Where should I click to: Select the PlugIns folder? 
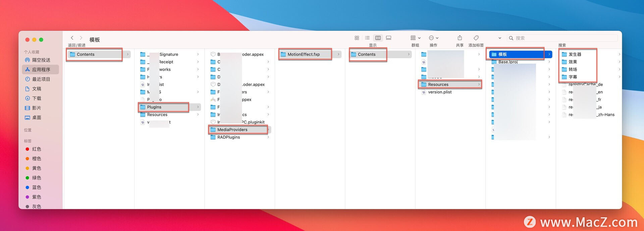click(169, 107)
